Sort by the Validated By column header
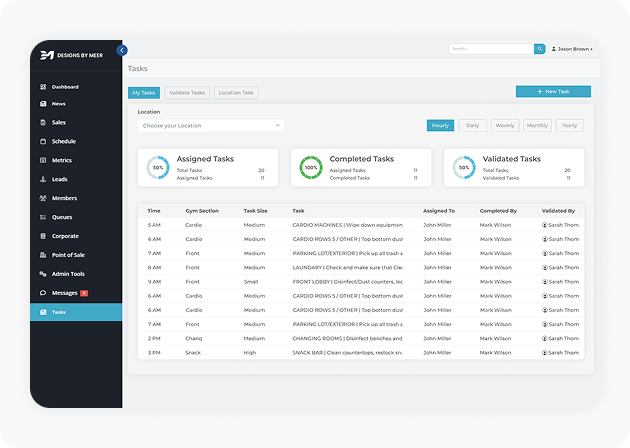The height and width of the screenshot is (448, 630). tap(558, 211)
